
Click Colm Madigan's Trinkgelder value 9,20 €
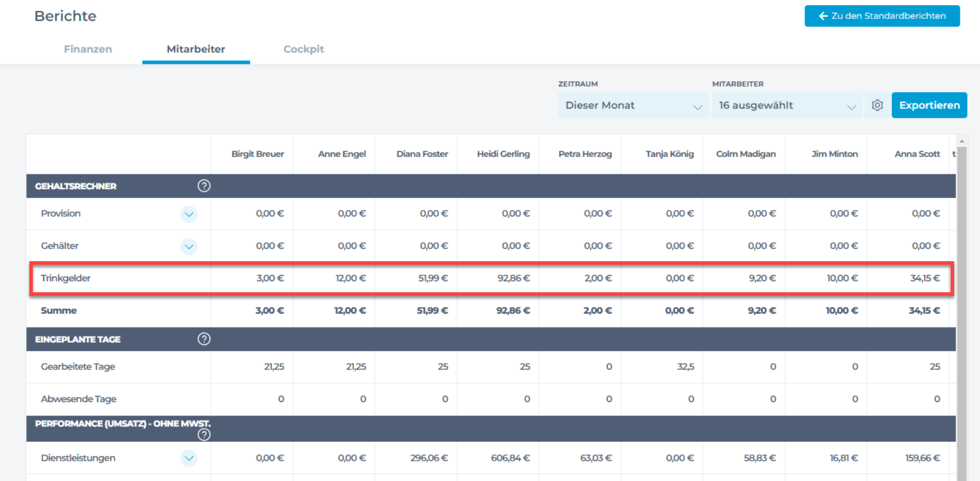point(762,278)
